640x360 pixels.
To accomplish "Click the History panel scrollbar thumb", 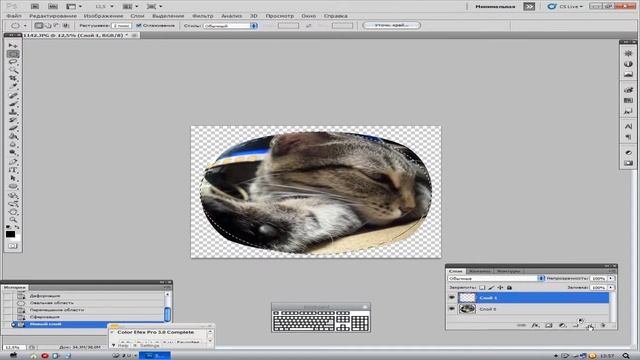I will pyautogui.click(x=167, y=314).
